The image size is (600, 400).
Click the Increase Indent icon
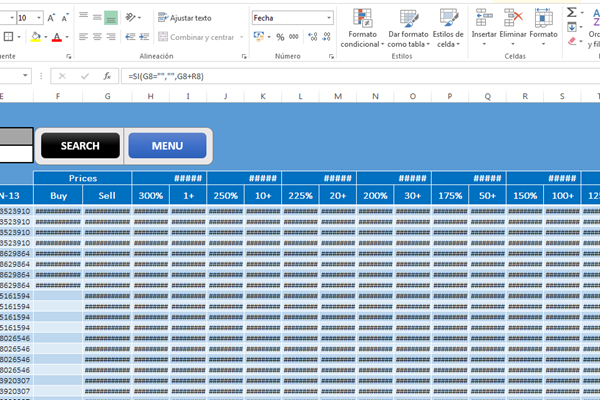[145, 37]
